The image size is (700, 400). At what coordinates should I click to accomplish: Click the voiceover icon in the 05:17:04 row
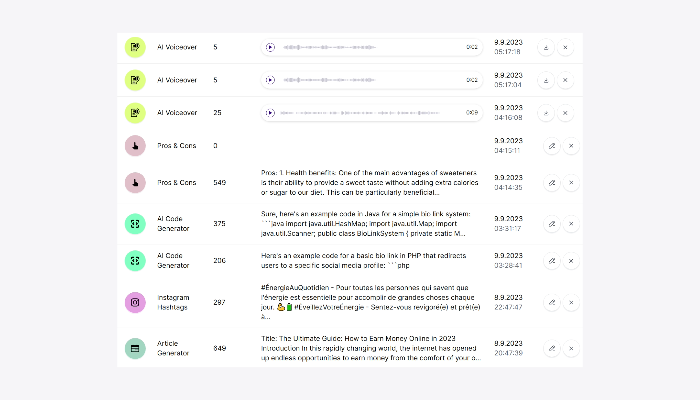point(135,80)
